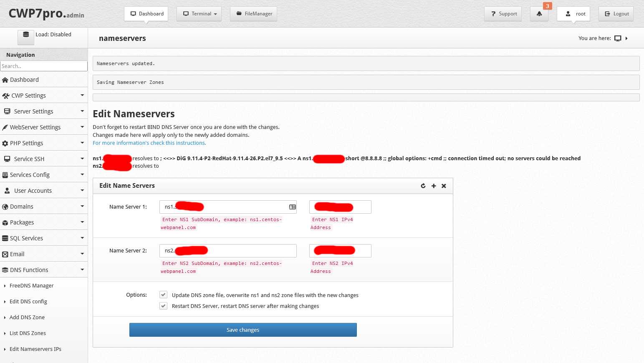Viewport: 644px width, 363px height.
Task: Click the contact card icon in Name Server 1 field
Action: click(292, 207)
